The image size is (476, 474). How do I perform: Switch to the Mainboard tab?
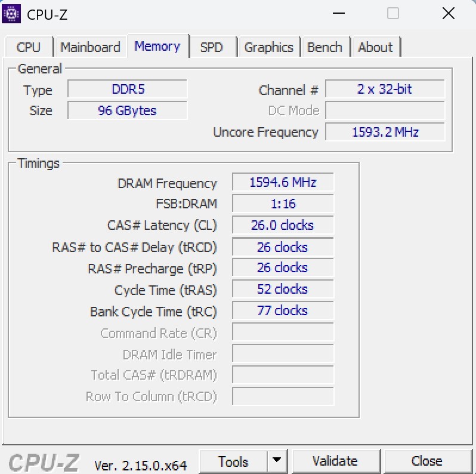(x=90, y=47)
